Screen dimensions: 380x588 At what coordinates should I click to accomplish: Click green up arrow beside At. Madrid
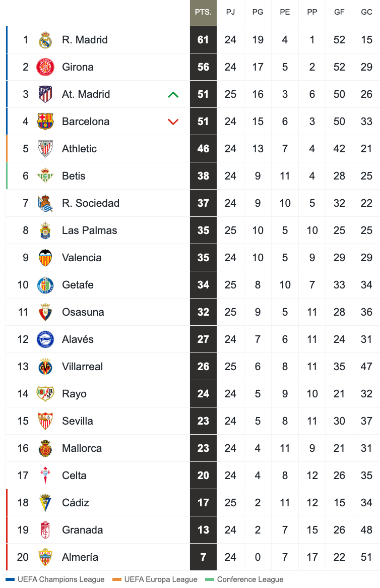click(x=173, y=94)
